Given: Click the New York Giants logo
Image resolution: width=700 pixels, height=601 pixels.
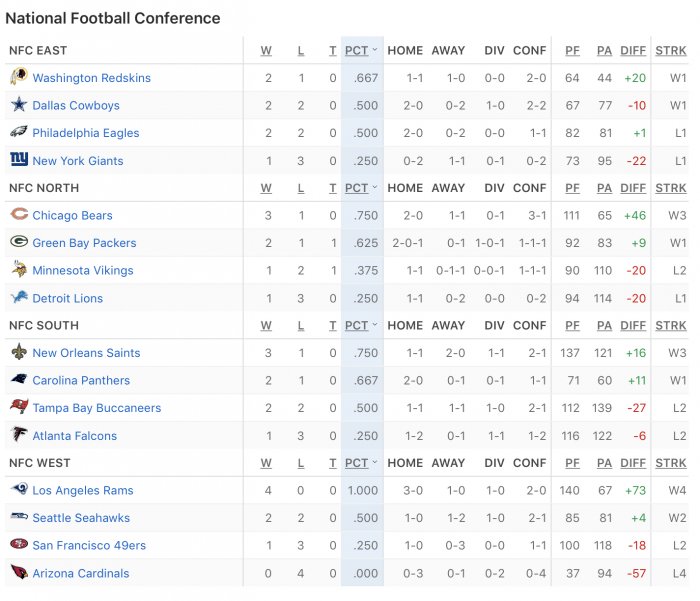Looking at the screenshot, I should click(19, 159).
